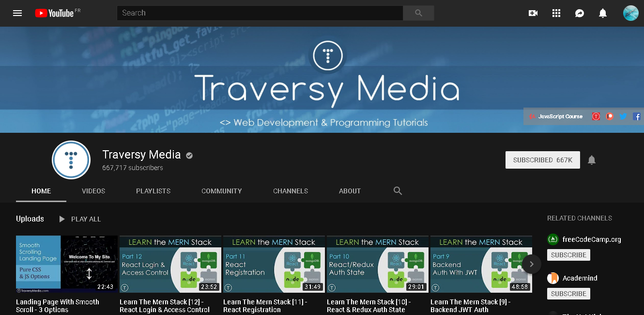
Task: Open MERN Stack Part 11 thumbnail
Action: [274, 264]
